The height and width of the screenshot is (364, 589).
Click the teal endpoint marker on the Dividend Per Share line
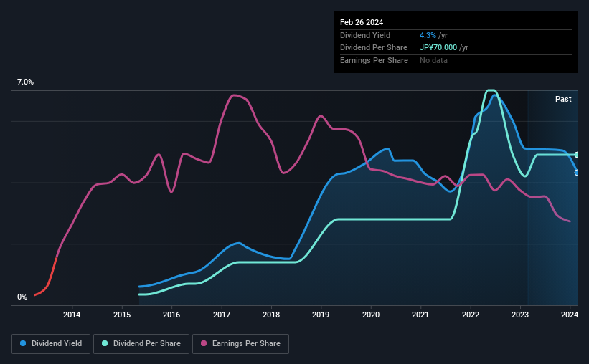click(576, 155)
